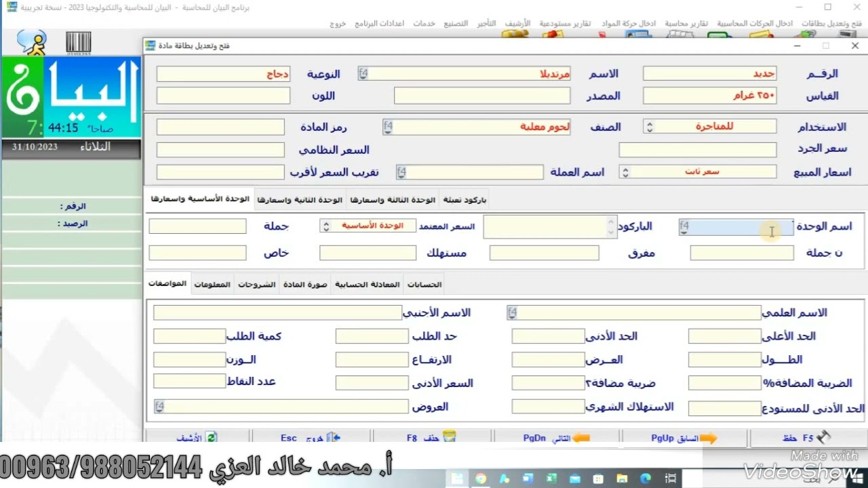Open تقارير محاسبية menu
868x488 pixels.
[686, 23]
